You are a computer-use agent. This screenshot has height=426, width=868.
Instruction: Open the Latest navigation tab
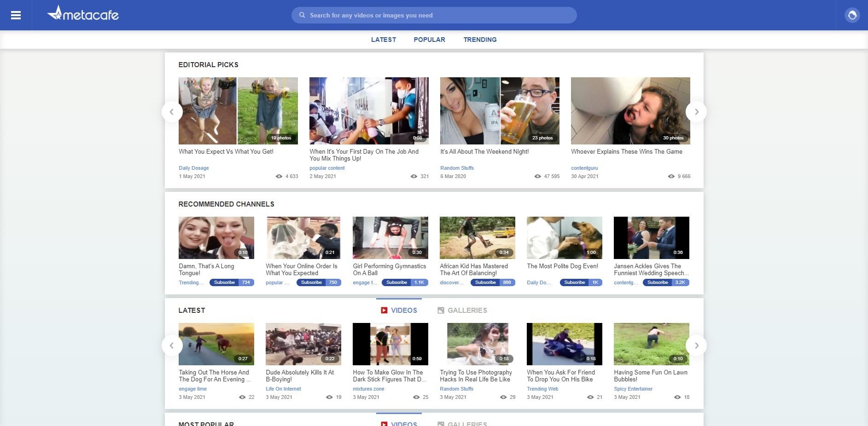[x=383, y=40]
